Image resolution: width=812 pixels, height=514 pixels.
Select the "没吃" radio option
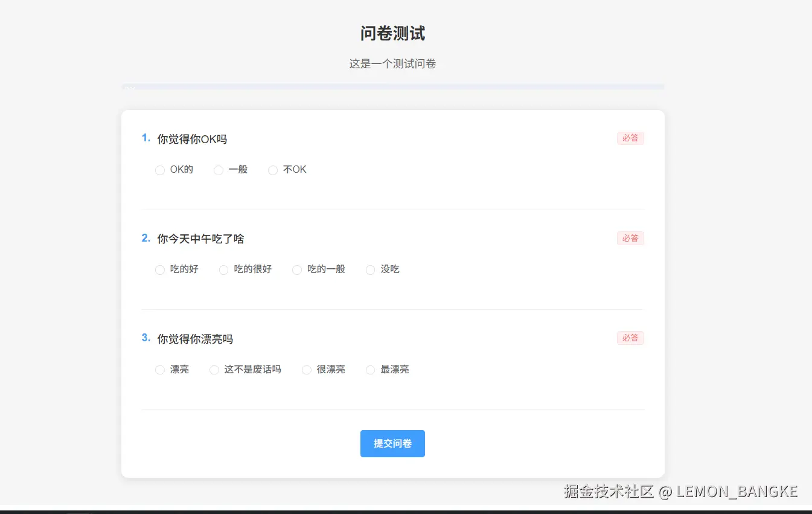(x=371, y=270)
